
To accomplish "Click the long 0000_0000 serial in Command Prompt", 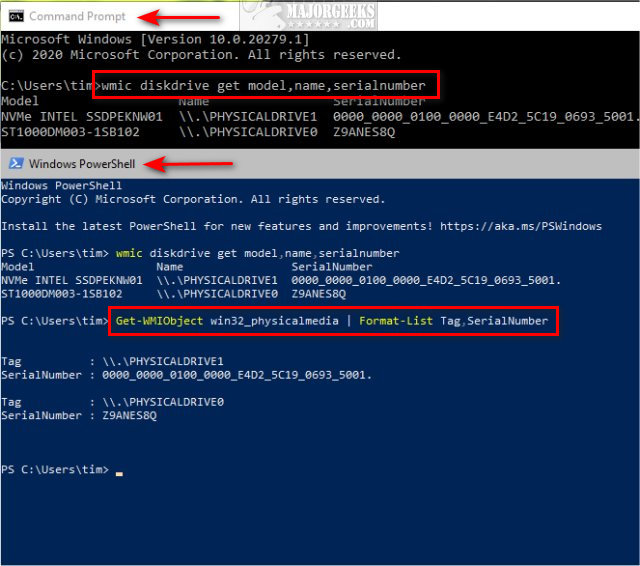I will (485, 117).
